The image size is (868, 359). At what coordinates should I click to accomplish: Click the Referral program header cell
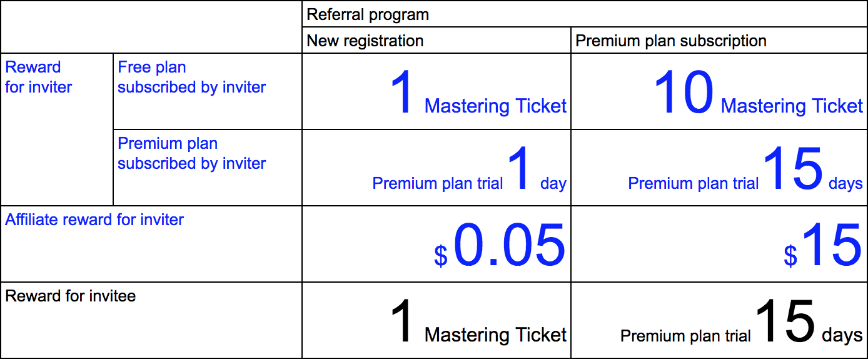click(585, 14)
